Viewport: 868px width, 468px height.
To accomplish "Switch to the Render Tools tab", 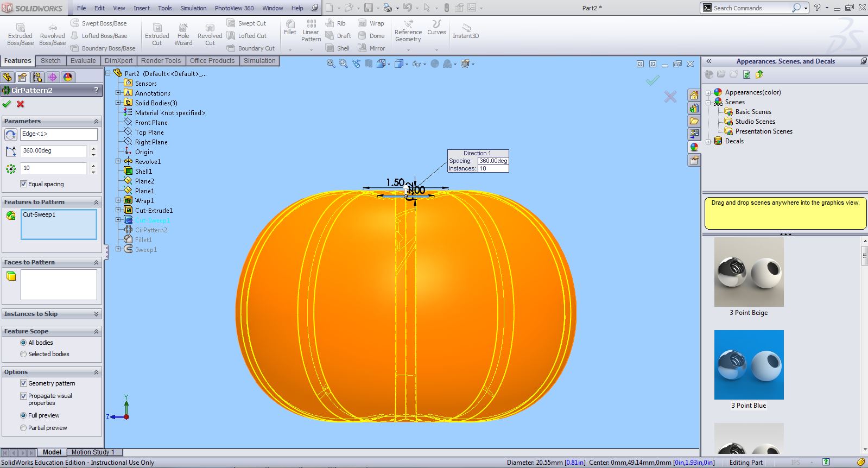I will [161, 61].
